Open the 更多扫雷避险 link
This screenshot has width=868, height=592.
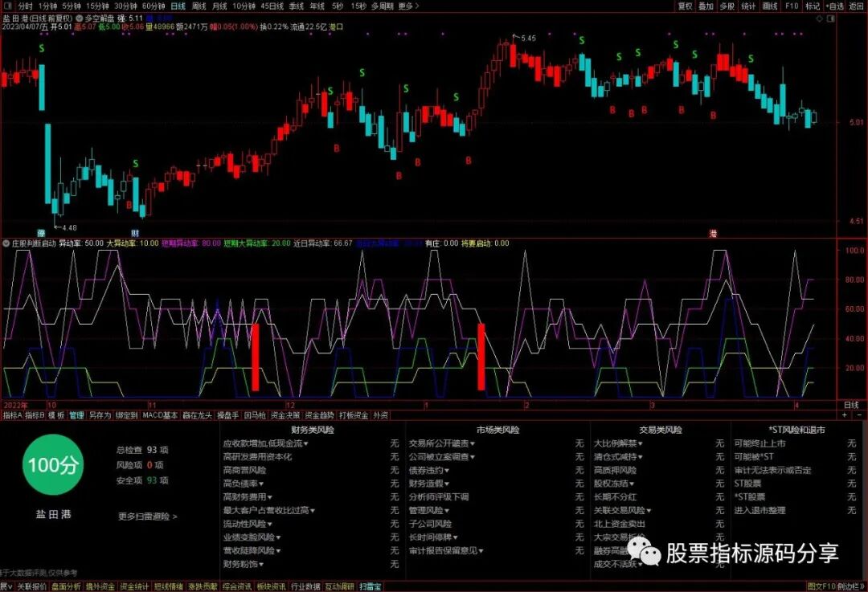point(147,516)
